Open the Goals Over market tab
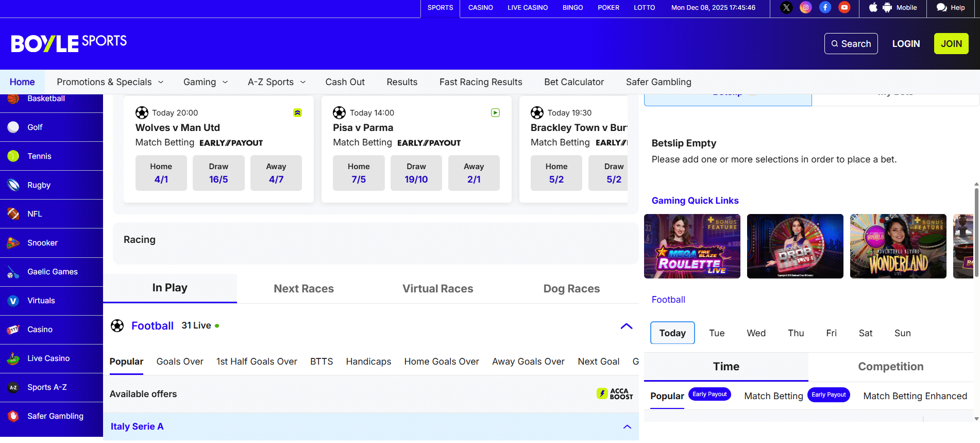 point(180,362)
